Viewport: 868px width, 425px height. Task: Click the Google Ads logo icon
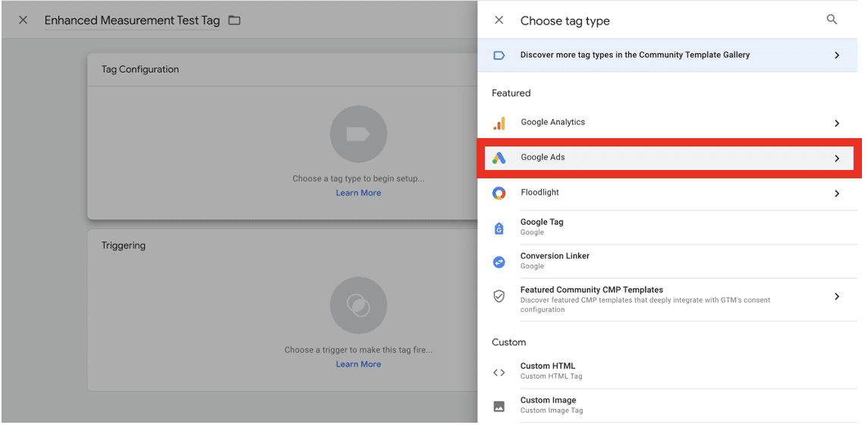click(498, 158)
